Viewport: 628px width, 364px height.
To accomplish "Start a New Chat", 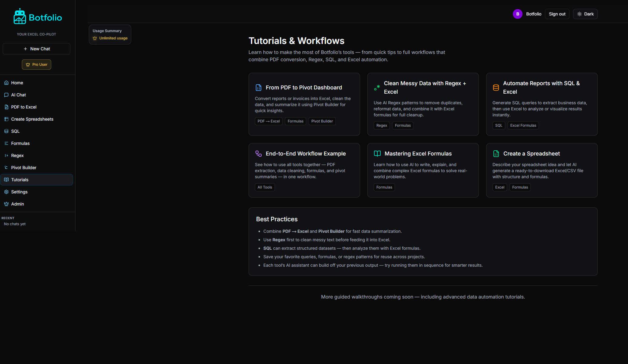I will click(36, 48).
